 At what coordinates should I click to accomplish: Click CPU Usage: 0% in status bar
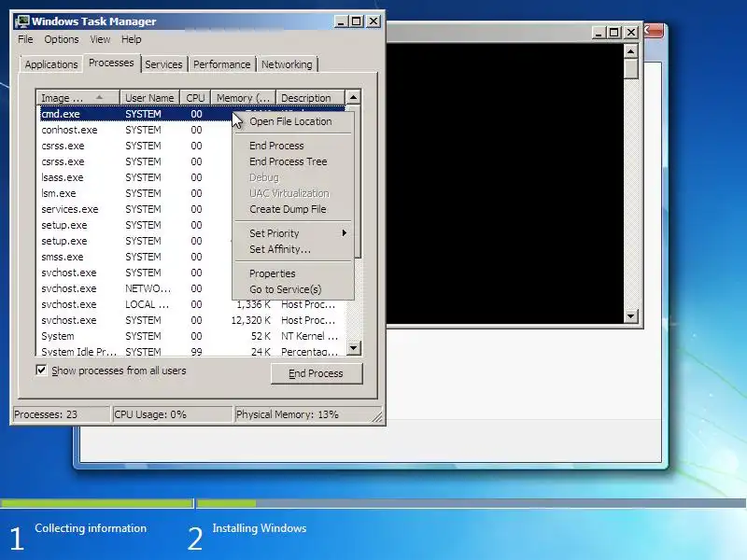tap(172, 414)
